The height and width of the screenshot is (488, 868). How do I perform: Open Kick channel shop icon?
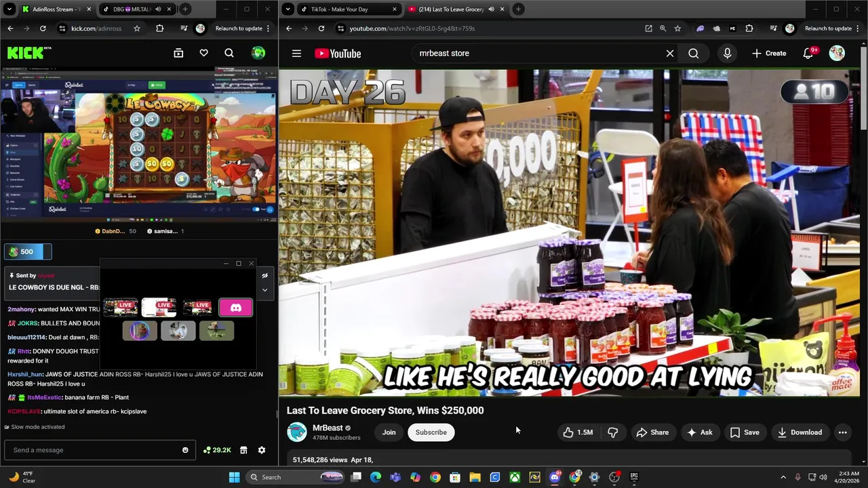(x=243, y=450)
